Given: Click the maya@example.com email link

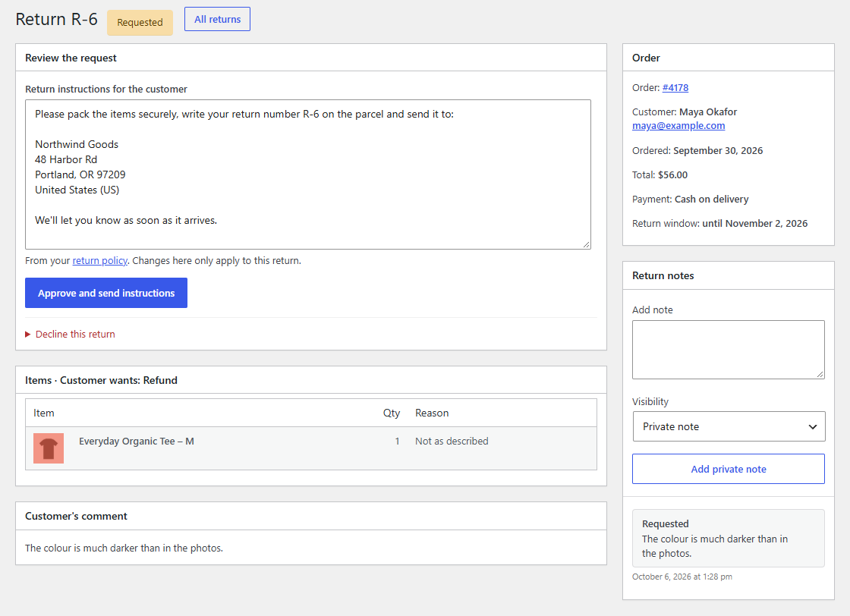Looking at the screenshot, I should click(678, 126).
